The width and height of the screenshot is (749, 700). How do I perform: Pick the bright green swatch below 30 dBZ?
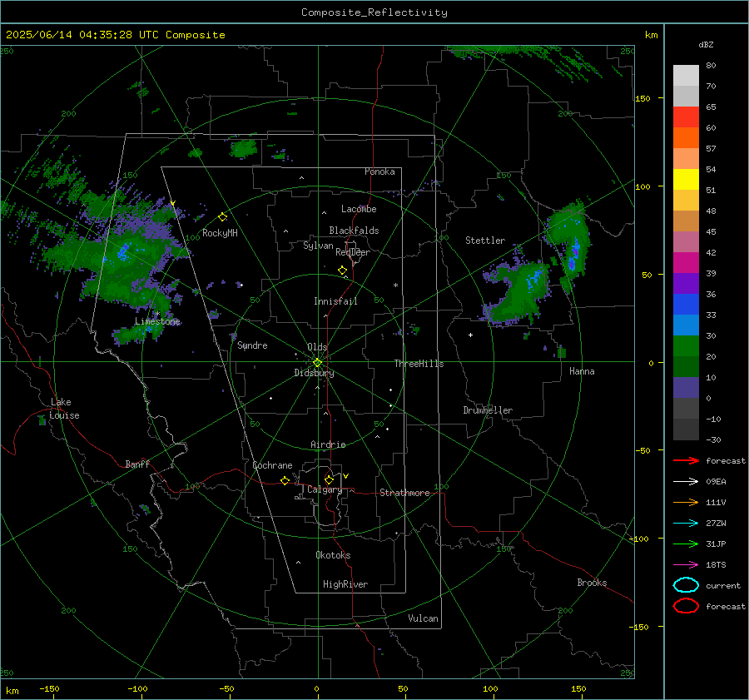(x=686, y=346)
